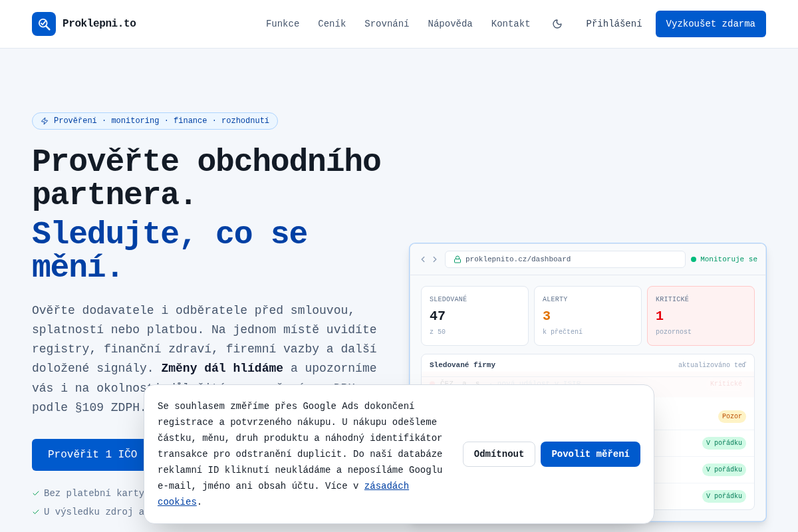Open the Sledované 47 stat card
Screen dimensions: 798x532
tap(475, 316)
